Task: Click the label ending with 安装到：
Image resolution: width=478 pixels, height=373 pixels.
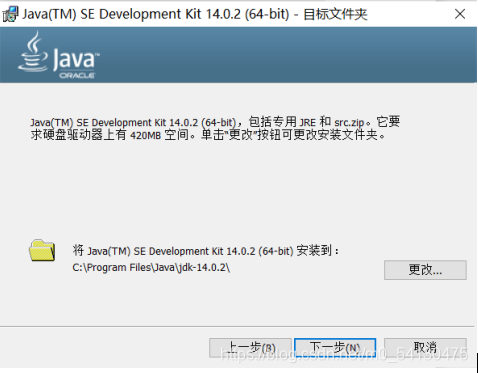Action: pos(206,250)
